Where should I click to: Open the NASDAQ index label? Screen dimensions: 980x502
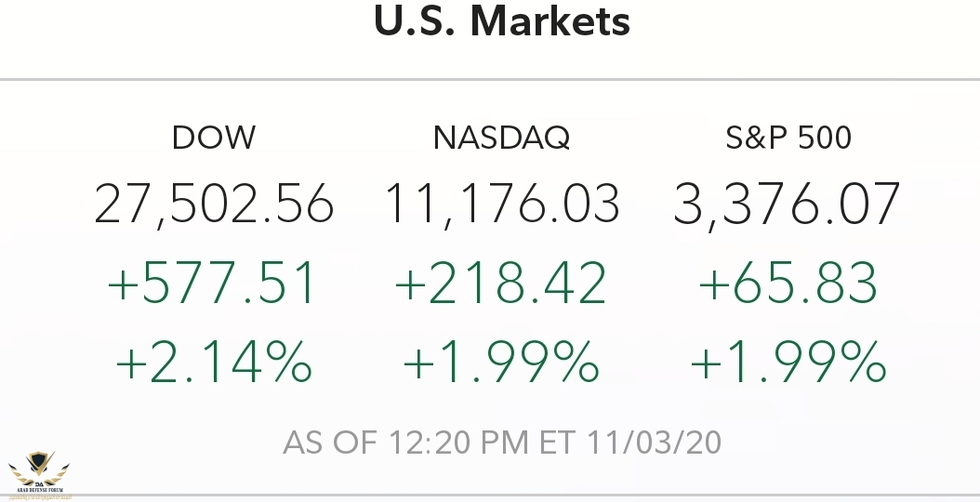(501, 139)
